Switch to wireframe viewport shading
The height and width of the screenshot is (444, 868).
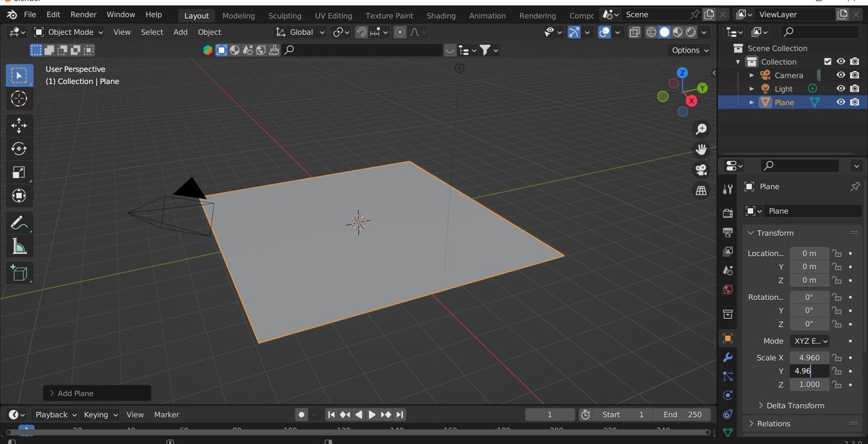click(x=651, y=32)
